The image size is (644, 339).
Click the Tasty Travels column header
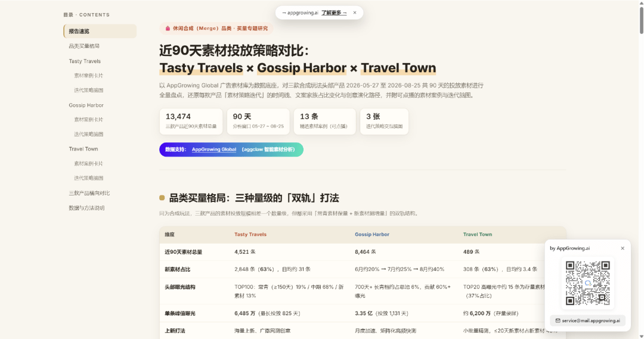pos(250,234)
